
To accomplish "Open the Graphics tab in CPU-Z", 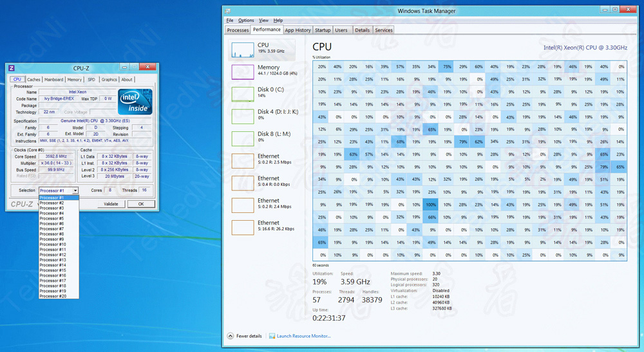I will (109, 80).
